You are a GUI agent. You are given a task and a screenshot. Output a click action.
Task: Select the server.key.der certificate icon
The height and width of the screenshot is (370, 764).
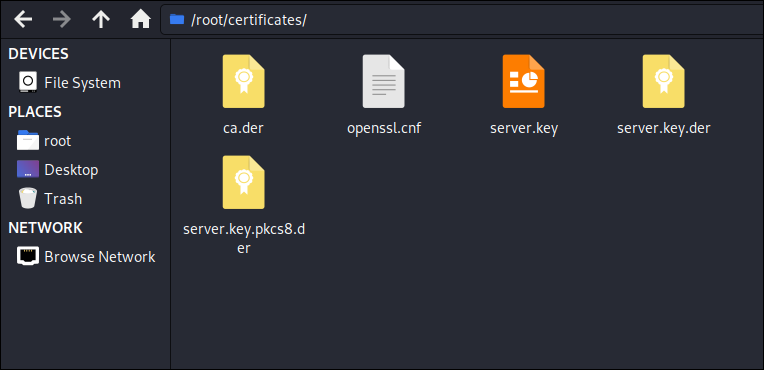pyautogui.click(x=664, y=81)
